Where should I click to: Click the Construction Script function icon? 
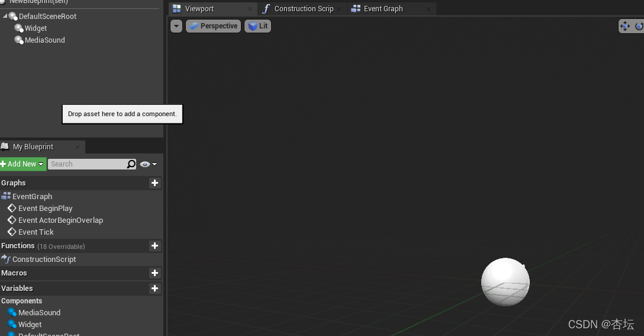pos(266,9)
